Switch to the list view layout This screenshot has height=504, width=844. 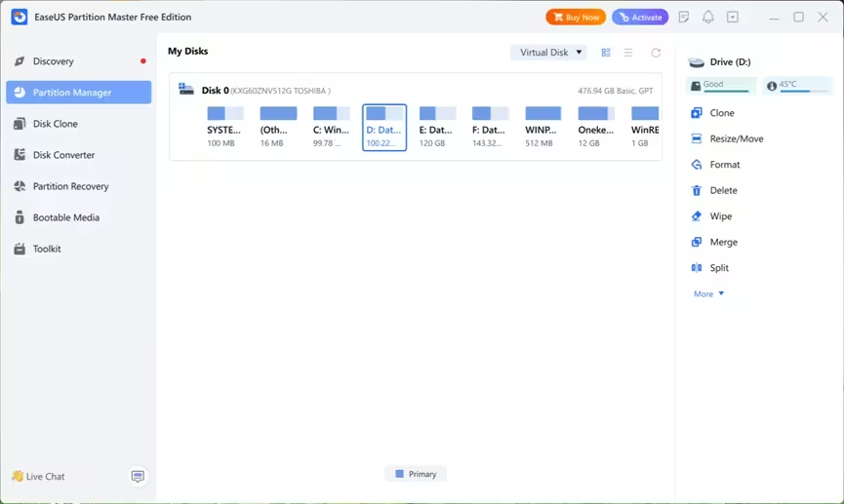(628, 53)
